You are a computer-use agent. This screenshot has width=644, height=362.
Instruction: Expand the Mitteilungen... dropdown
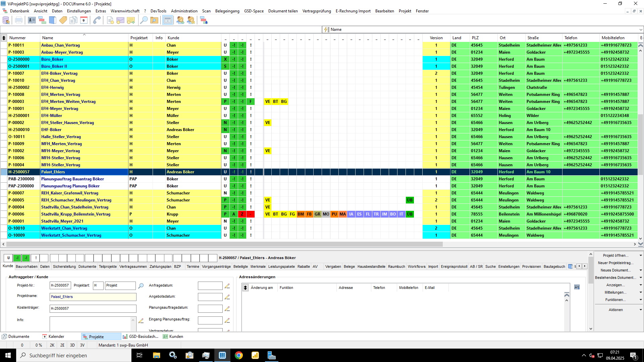(x=641, y=292)
